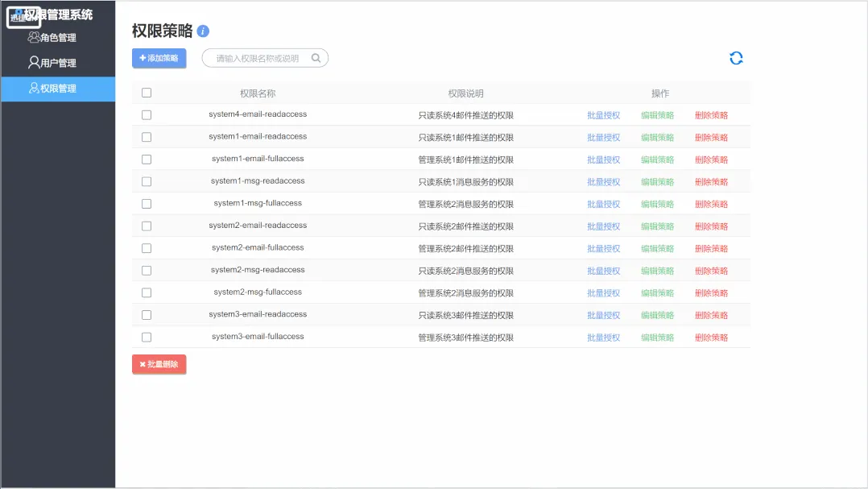
Task: Click 删除策略 for system3-email-fullaccess
Action: pyautogui.click(x=711, y=338)
